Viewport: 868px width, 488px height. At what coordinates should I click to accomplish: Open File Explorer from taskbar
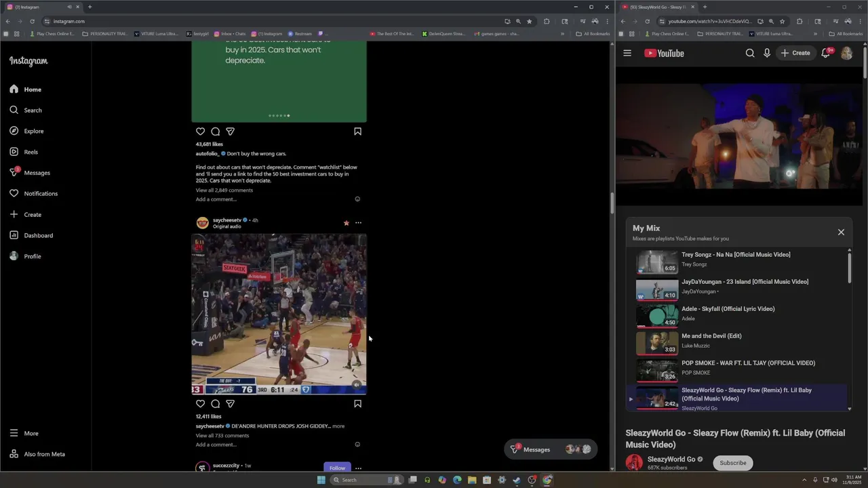click(472, 480)
